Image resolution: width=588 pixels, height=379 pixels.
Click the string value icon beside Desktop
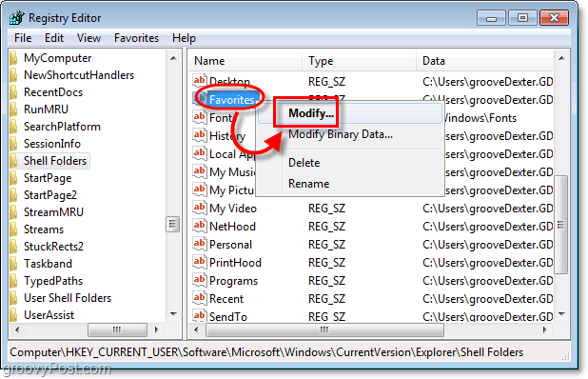point(200,81)
